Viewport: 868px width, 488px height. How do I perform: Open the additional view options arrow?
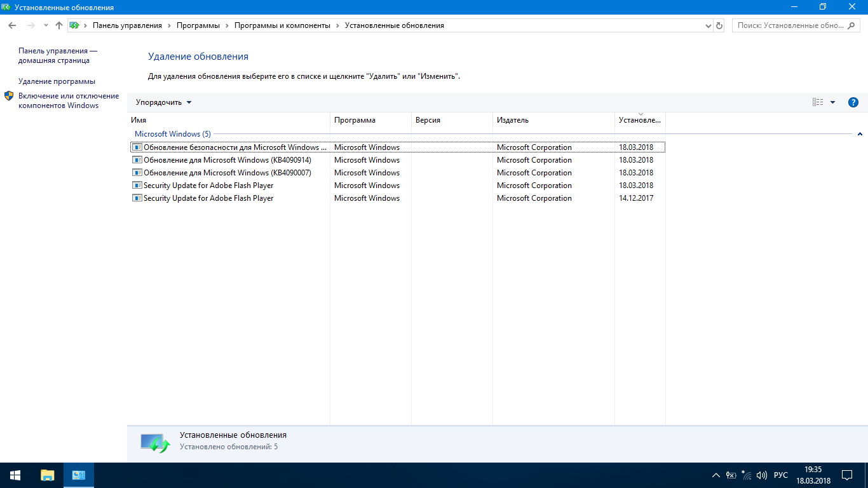coord(832,102)
